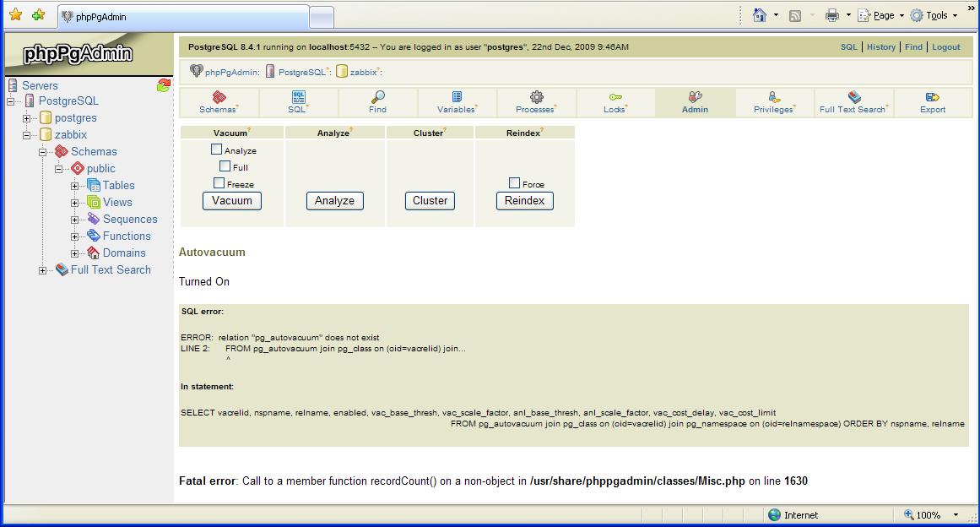Image resolution: width=980 pixels, height=527 pixels.
Task: Enable the Reindex Force checkbox
Action: [514, 183]
